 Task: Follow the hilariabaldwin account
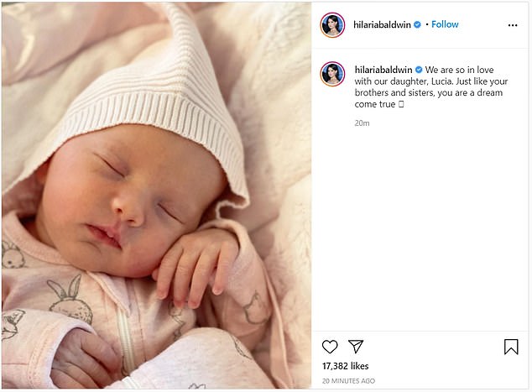(x=445, y=24)
